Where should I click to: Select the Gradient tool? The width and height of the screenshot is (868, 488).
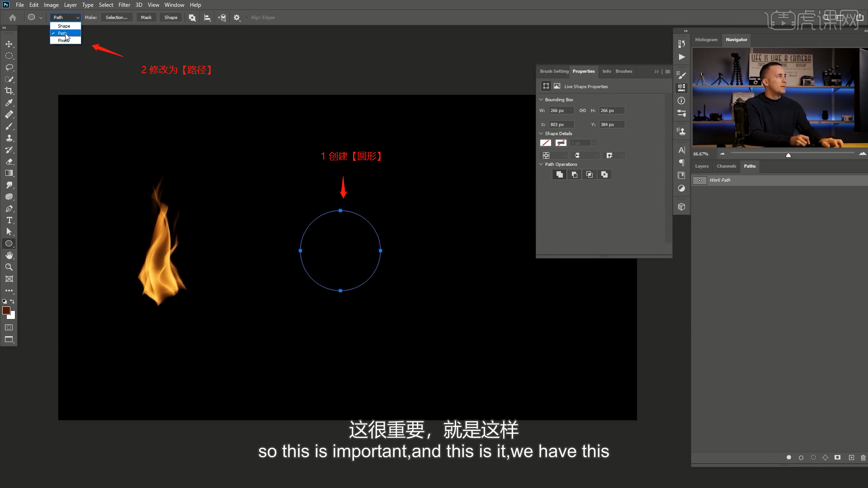9,173
